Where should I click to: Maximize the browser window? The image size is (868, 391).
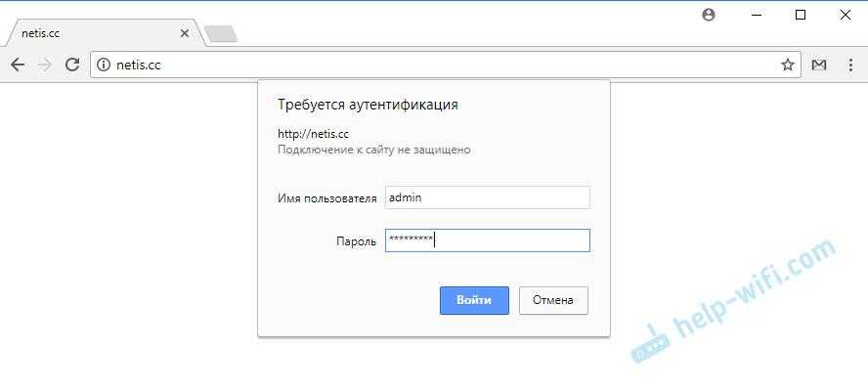801,15
